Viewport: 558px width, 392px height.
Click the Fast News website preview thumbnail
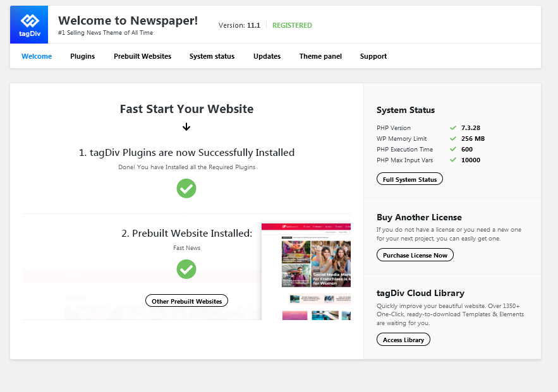pyautogui.click(x=306, y=271)
